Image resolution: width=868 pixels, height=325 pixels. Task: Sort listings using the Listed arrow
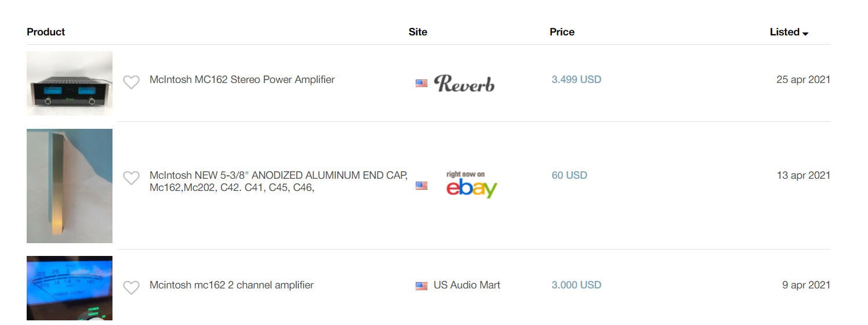805,33
